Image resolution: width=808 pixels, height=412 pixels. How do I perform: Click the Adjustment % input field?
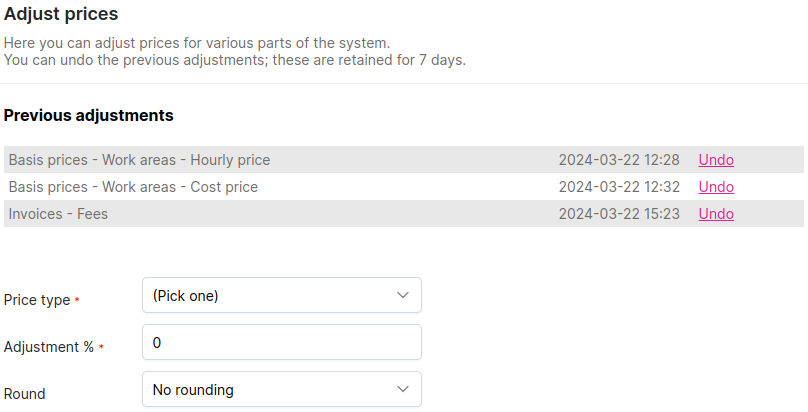281,342
